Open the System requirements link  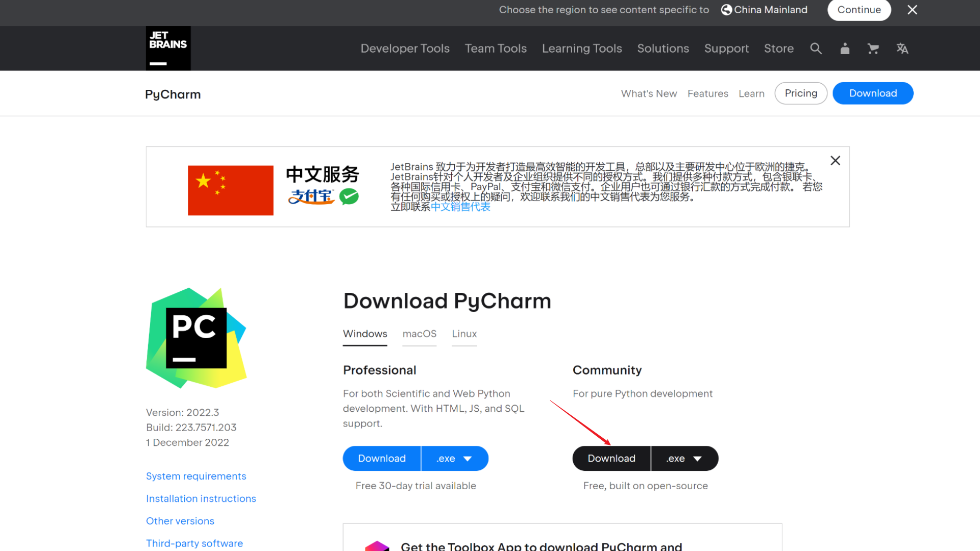[196, 476]
